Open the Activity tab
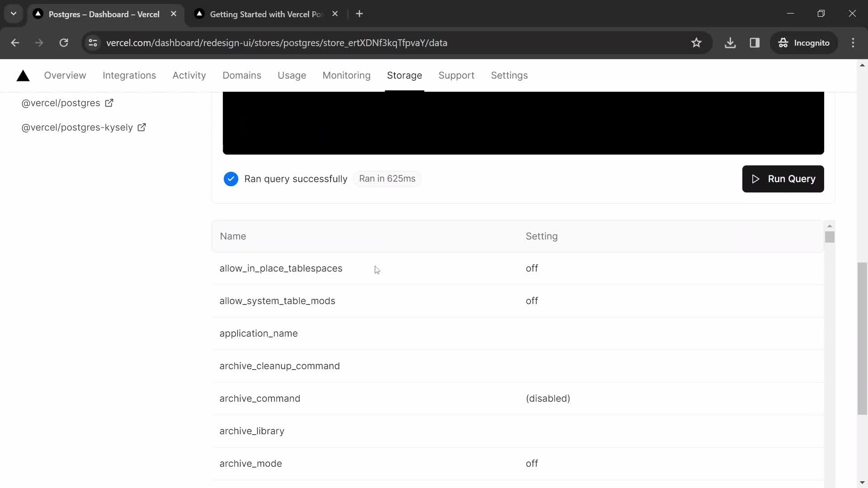 click(189, 75)
